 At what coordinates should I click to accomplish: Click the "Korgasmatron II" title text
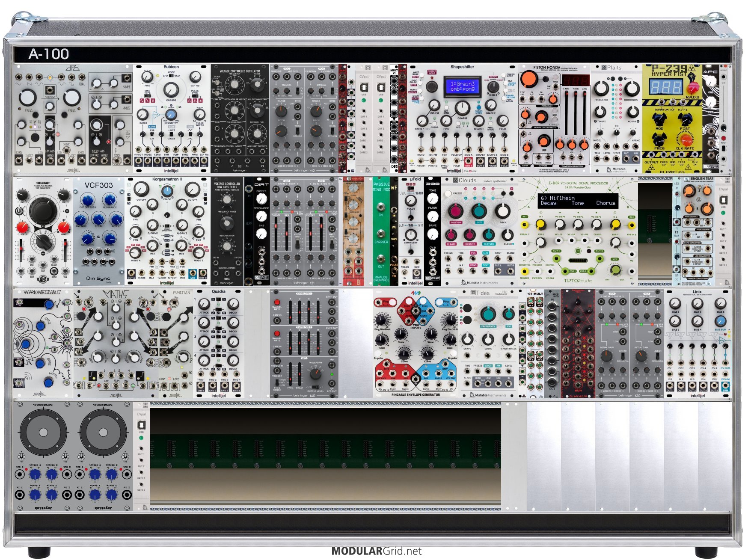167,179
